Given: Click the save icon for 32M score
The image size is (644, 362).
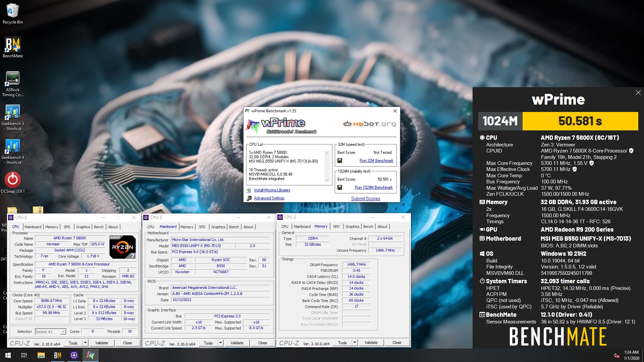Looking at the screenshot, I should tap(340, 161).
